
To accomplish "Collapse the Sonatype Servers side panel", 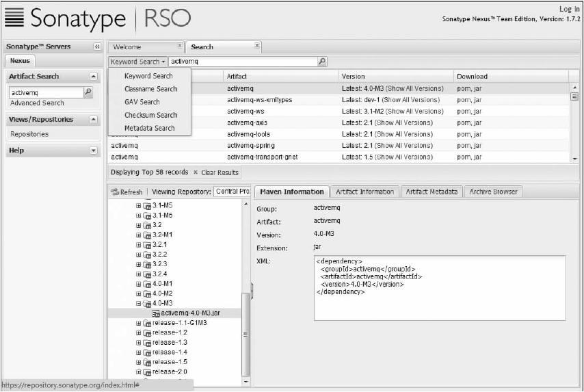I will click(97, 47).
